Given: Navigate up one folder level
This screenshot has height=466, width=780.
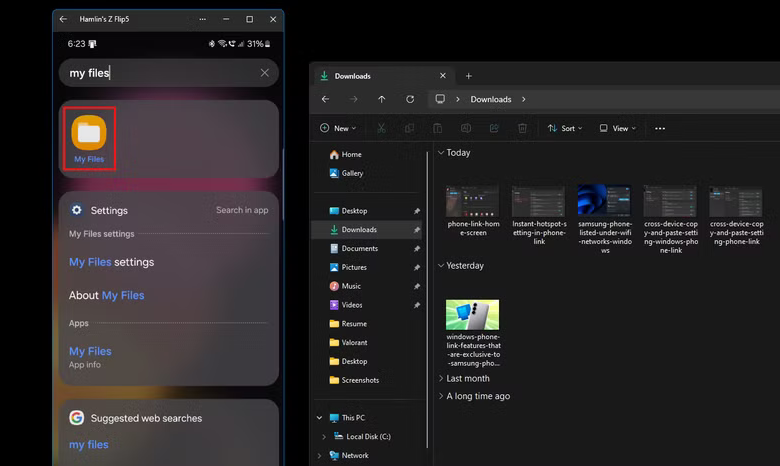Looking at the screenshot, I should (381, 99).
